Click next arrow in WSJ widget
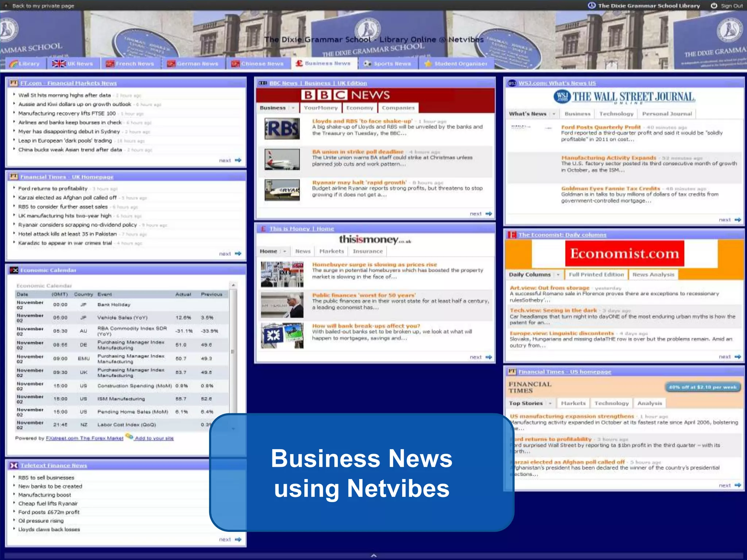Image resolution: width=747 pixels, height=560 pixels. 738,220
